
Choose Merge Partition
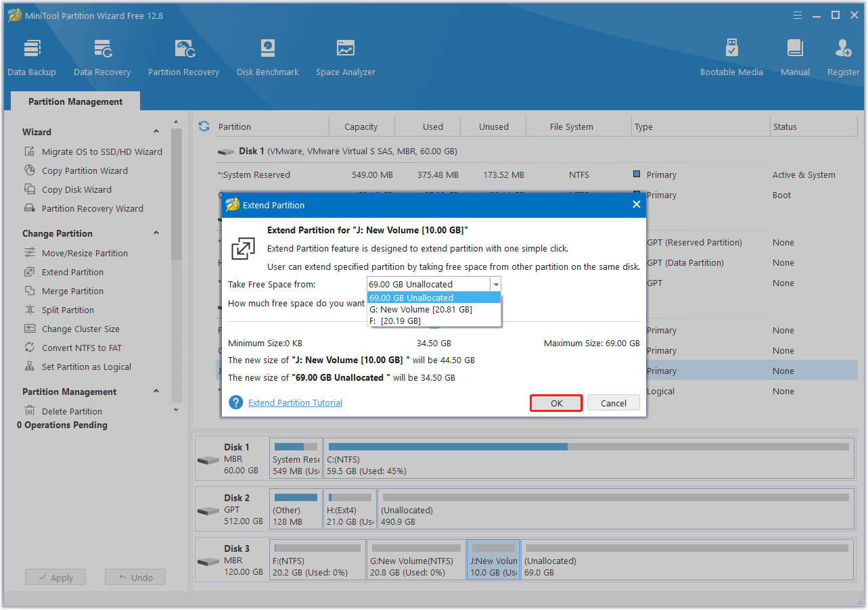pyautogui.click(x=64, y=291)
